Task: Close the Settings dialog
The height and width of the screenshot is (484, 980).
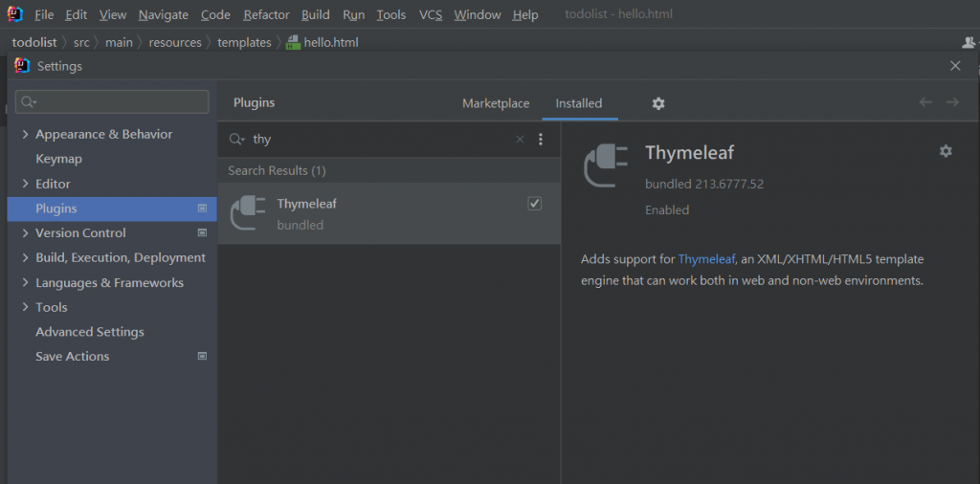Action: tap(955, 66)
